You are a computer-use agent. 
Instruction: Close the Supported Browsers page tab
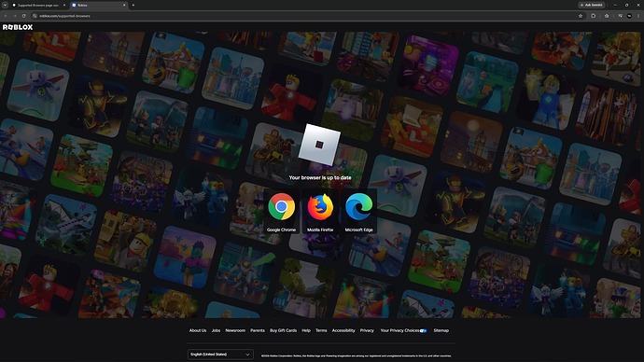coord(64,5)
